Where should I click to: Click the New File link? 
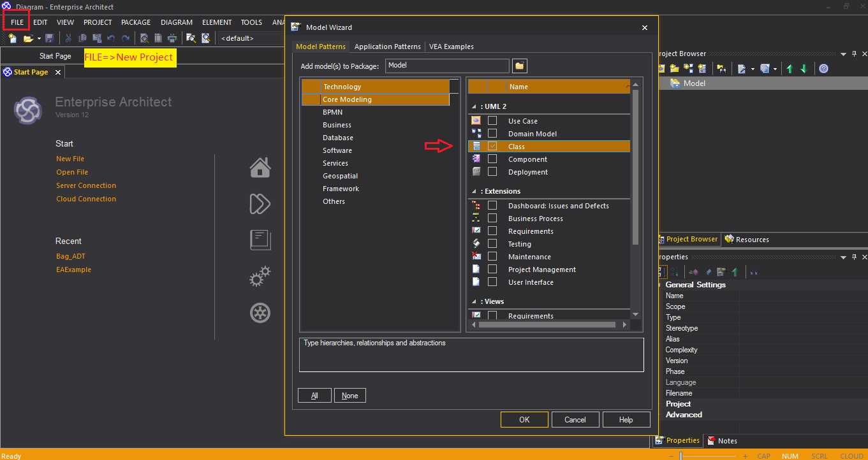[x=70, y=159]
